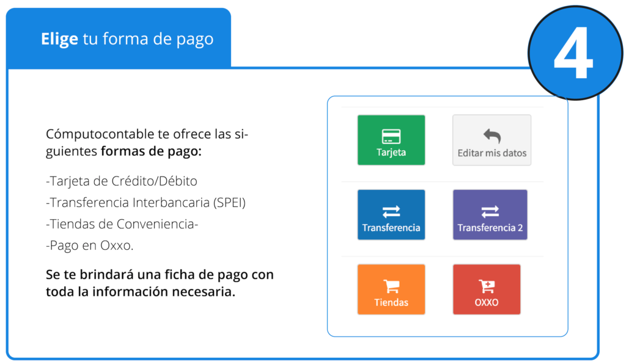Click the blue circle number 4 badge
626x364 pixels.
575,53
